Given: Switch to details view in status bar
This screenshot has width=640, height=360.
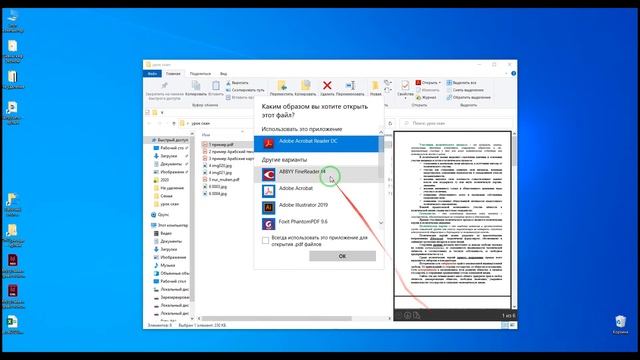Looking at the screenshot, I should click(x=505, y=325).
